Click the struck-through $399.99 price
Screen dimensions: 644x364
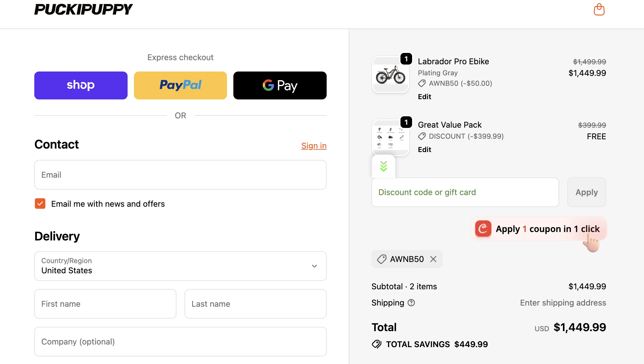592,125
